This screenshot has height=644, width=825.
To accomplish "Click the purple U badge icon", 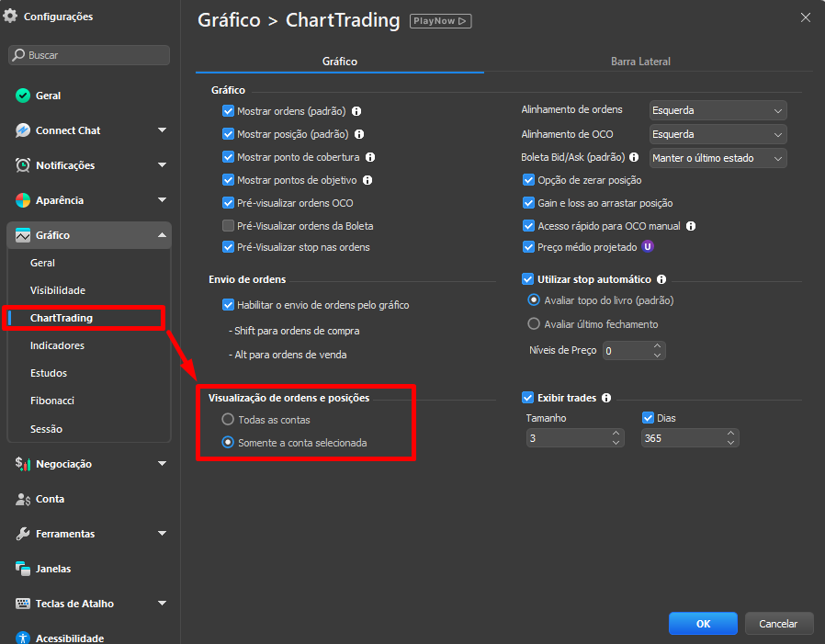I will pyautogui.click(x=648, y=247).
